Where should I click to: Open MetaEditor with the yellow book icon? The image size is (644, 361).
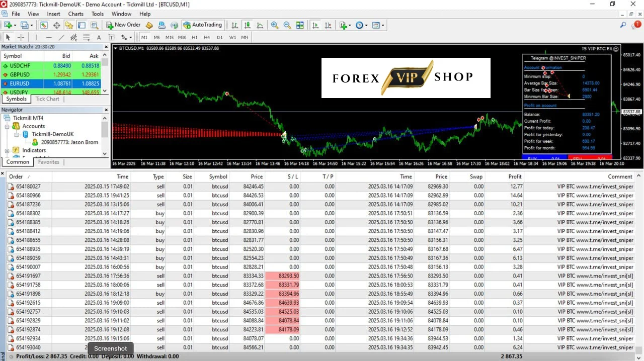[x=149, y=25]
